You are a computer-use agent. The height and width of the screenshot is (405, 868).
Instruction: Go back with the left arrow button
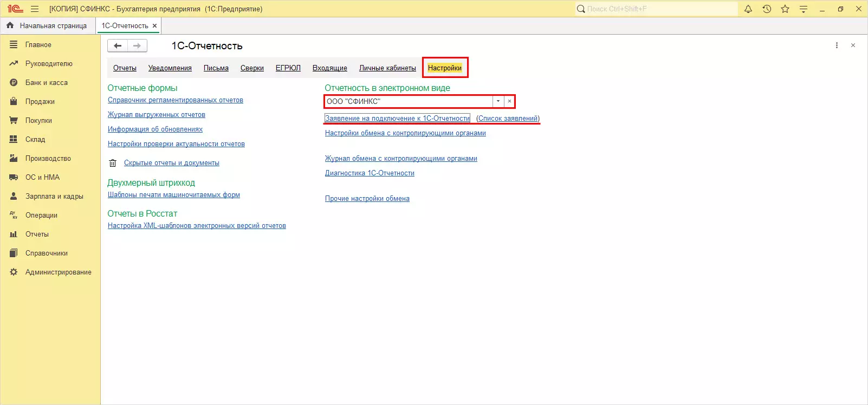tap(118, 46)
